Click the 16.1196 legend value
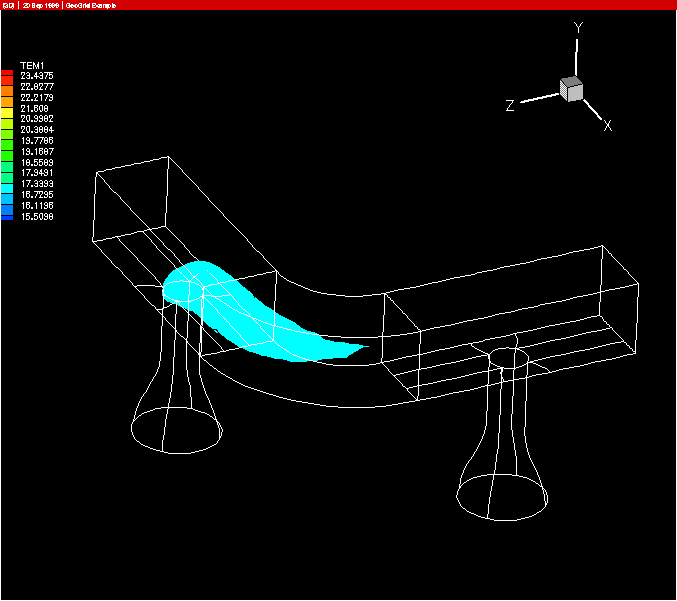The image size is (677, 601). [x=37, y=205]
